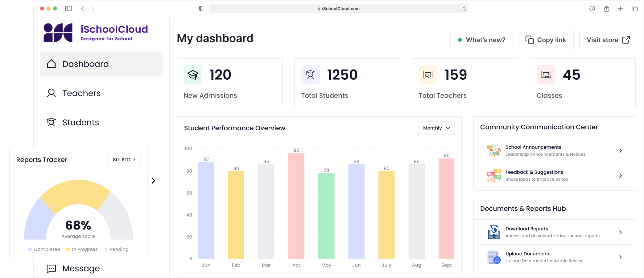This screenshot has height=278, width=644.
Task: Click the Total Teachers card icon
Action: pos(428,75)
